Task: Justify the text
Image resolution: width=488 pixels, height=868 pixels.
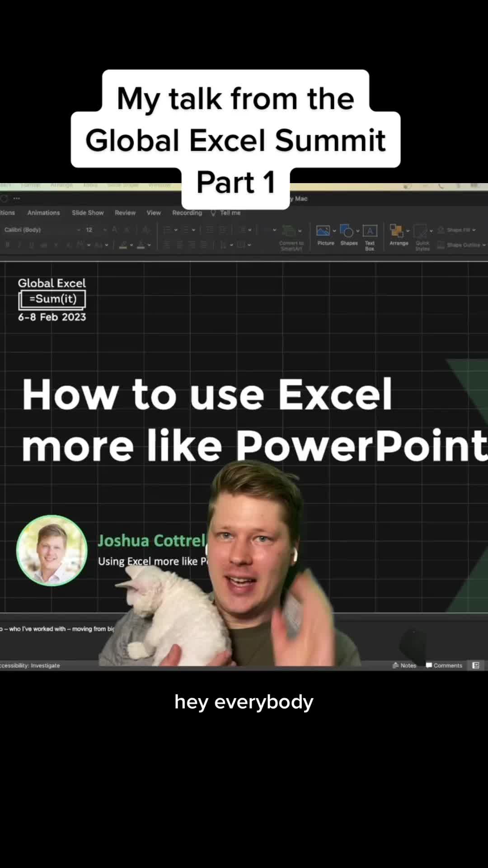Action: pos(204,245)
